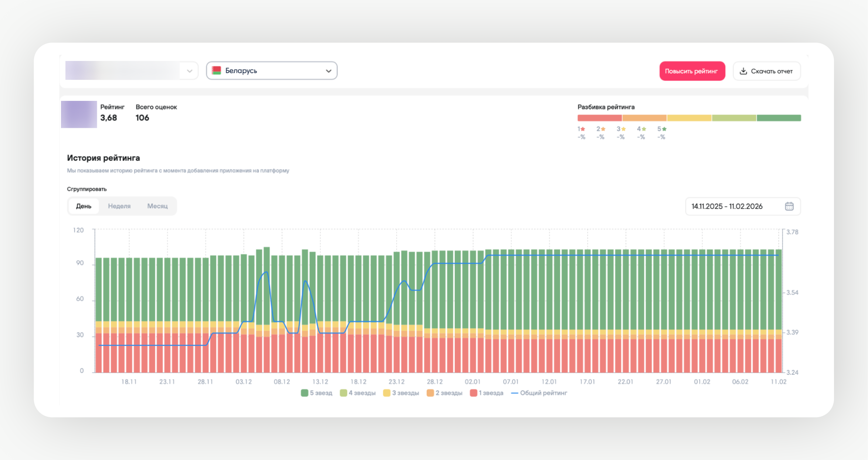Click the download icon in Скачать отчет

pyautogui.click(x=743, y=71)
